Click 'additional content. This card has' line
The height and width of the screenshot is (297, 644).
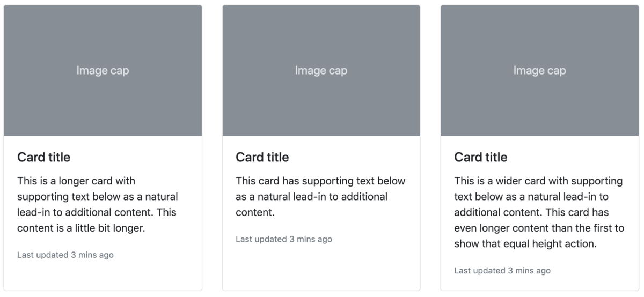(x=531, y=212)
